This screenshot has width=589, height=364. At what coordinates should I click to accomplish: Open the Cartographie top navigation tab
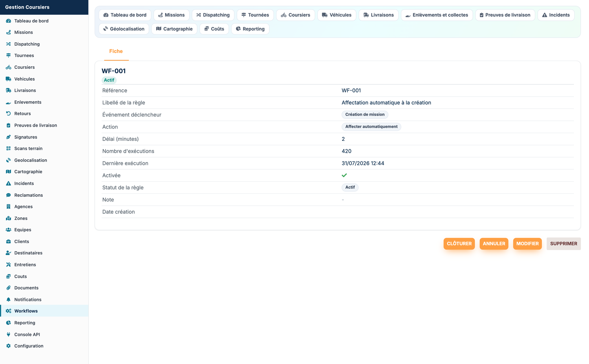174,29
